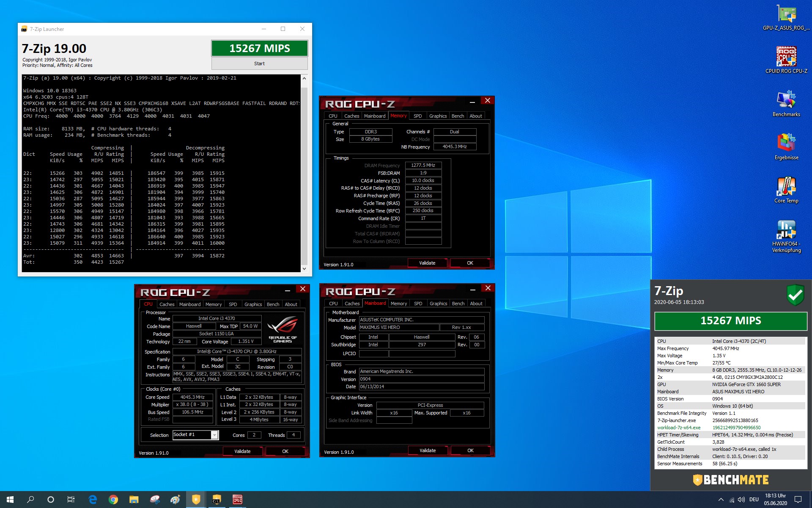Open Ergebnisse desktop icon
The image size is (812, 508).
pyautogui.click(x=786, y=146)
